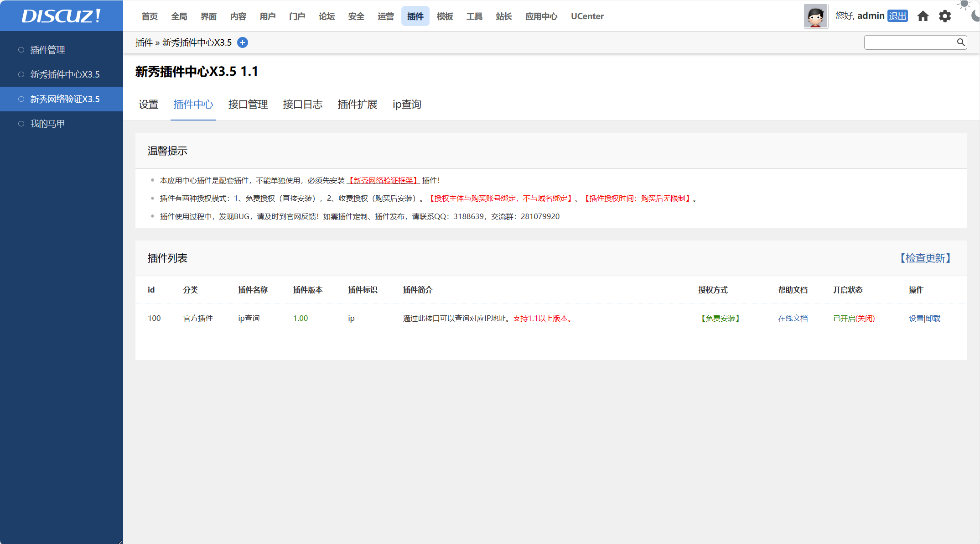Open the 用户 top menu
Viewport: 980px width, 544px height.
coord(268,16)
